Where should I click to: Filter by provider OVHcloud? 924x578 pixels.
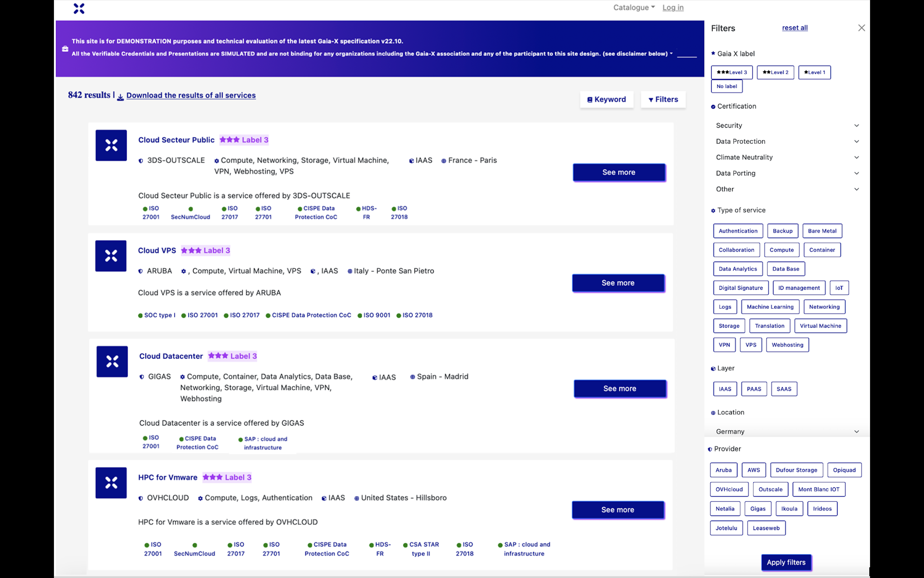729,490
